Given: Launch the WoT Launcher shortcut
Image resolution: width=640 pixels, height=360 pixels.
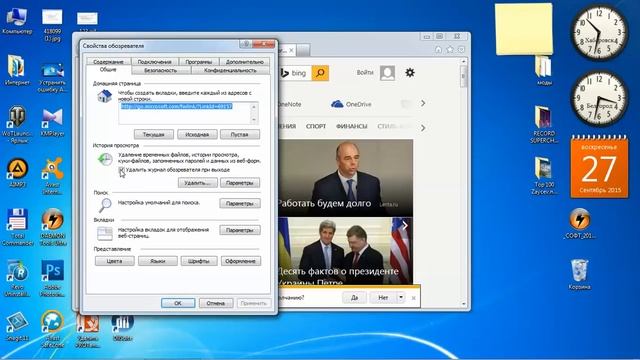Looking at the screenshot, I should [x=17, y=124].
